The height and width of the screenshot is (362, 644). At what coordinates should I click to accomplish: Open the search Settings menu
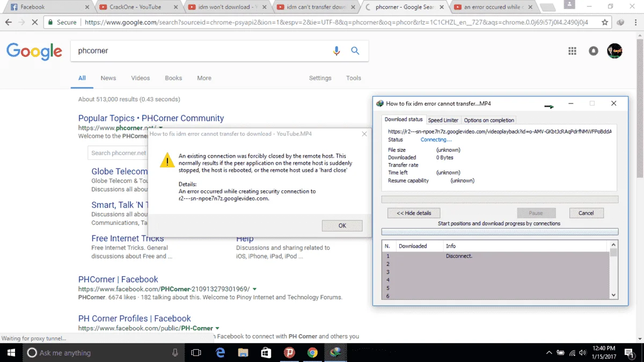(x=320, y=78)
